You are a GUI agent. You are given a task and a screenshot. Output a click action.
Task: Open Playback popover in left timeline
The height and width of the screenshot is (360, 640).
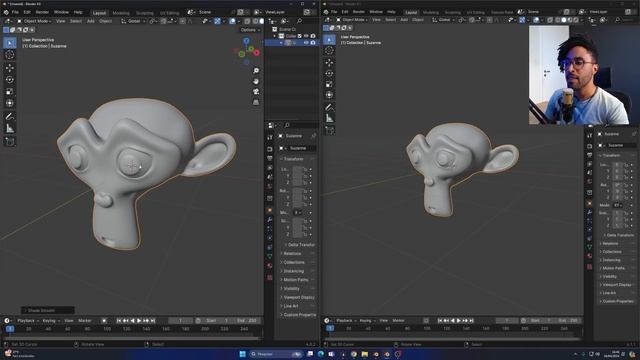27,321
